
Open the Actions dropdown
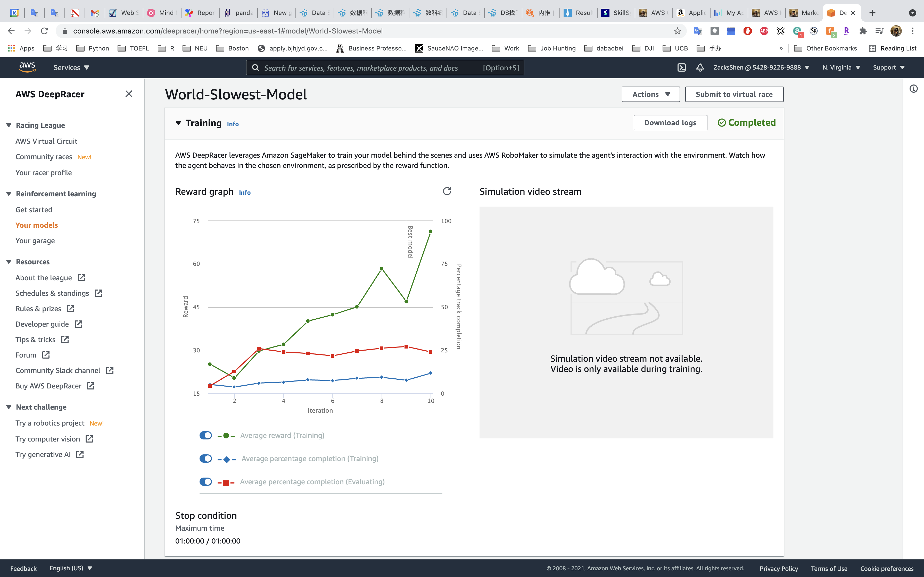[x=651, y=94]
